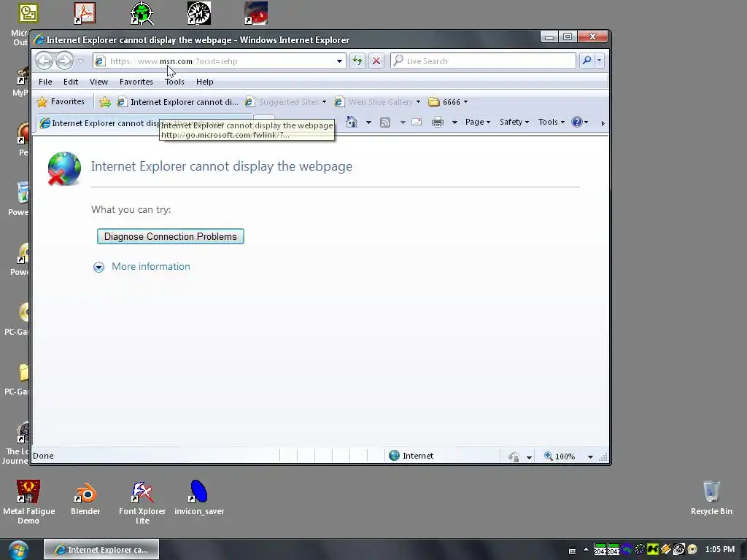Open the recent pages dropdown beside Forward
The height and width of the screenshot is (560, 747).
point(80,61)
